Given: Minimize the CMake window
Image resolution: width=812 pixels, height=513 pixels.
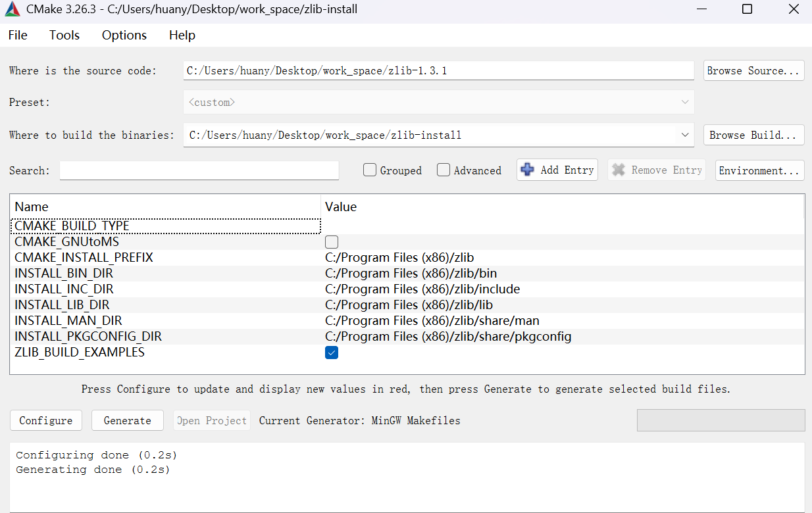Looking at the screenshot, I should (x=701, y=9).
